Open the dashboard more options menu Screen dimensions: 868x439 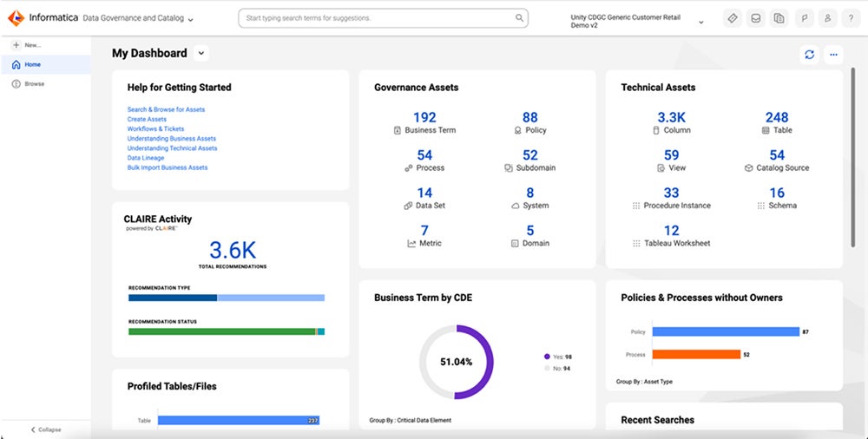point(833,55)
